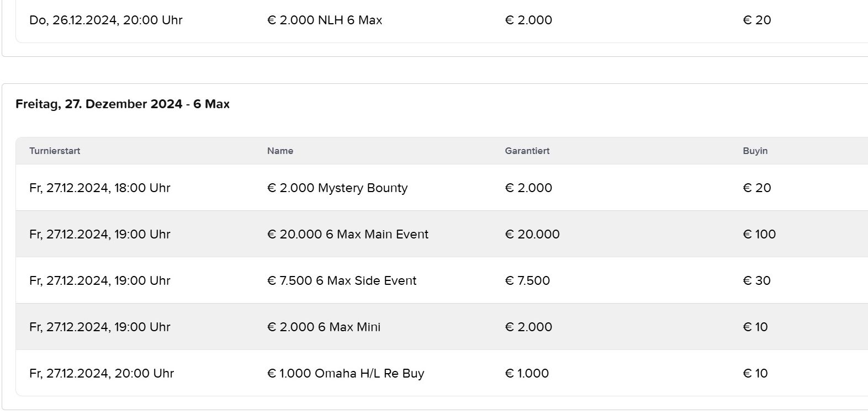Click the € 20 buyin of Mystery Bounty
This screenshot has height=414, width=868.
(756, 188)
